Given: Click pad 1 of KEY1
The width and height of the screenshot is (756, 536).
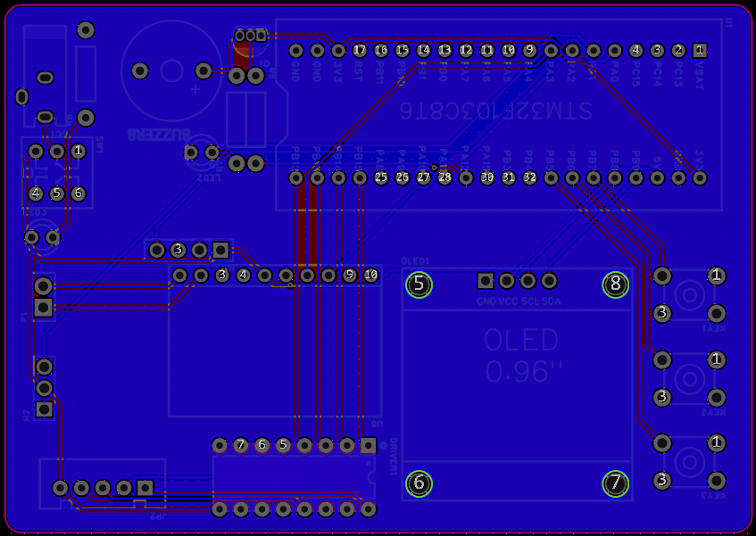Looking at the screenshot, I should click(x=717, y=276).
